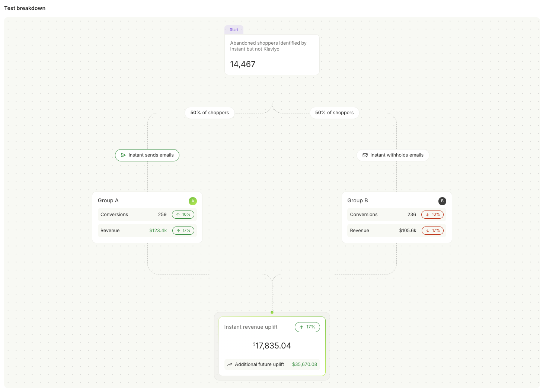Click the Instant withholds emails pill
The image size is (543, 392).
393,155
